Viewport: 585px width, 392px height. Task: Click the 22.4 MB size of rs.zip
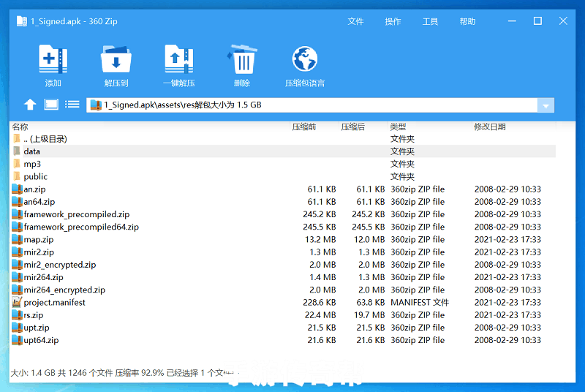pyautogui.click(x=320, y=315)
